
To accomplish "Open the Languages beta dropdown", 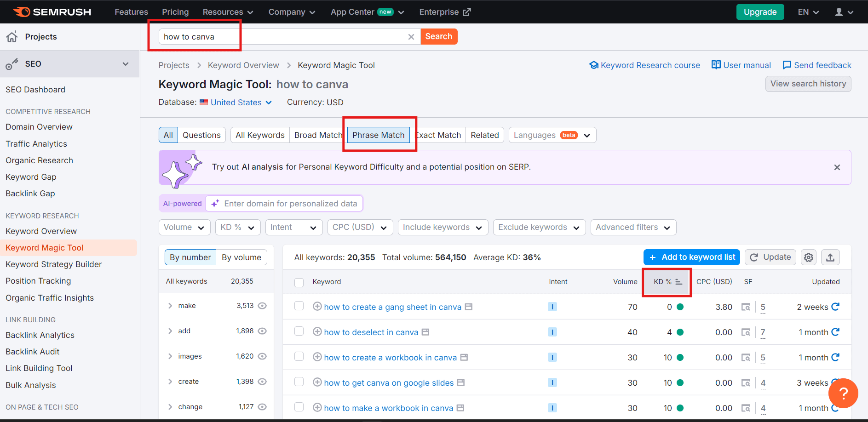I will click(x=552, y=135).
